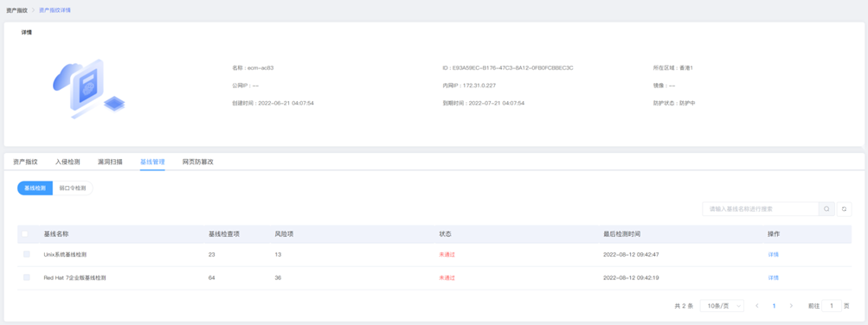Click the refresh icon button
868x325 pixels.
tap(844, 209)
